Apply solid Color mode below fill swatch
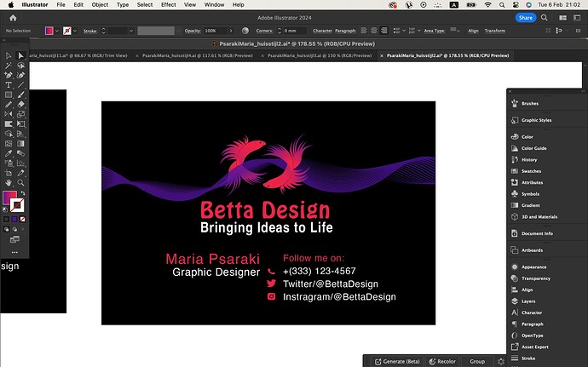The height and width of the screenshot is (367, 588). point(6,219)
